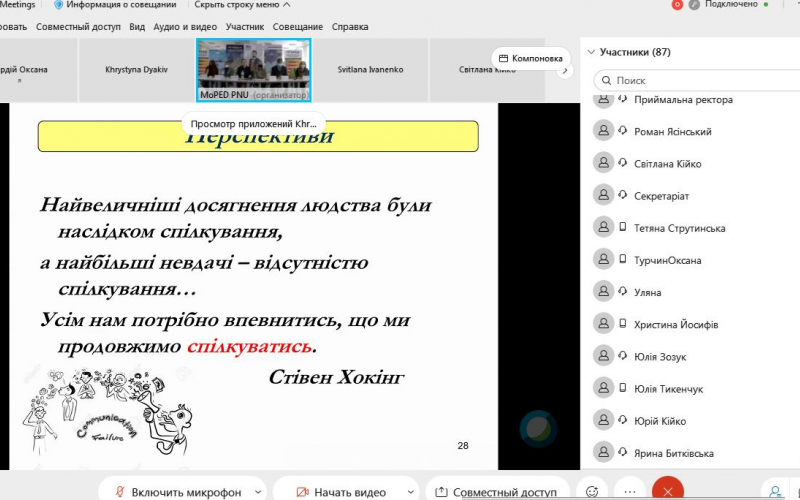Click the Подключено connection status
This screenshot has width=800, height=500.
coord(731,4)
